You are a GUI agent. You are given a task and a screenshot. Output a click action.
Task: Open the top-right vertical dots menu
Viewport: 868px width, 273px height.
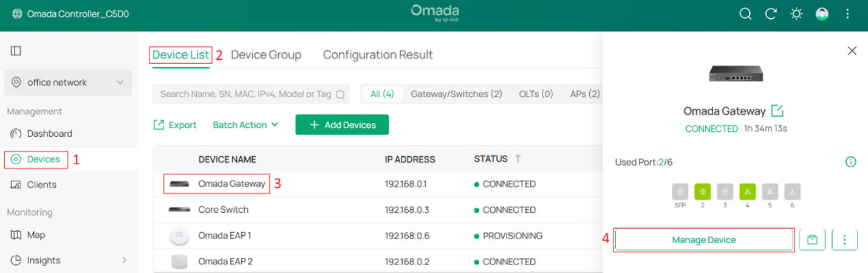[x=847, y=14]
